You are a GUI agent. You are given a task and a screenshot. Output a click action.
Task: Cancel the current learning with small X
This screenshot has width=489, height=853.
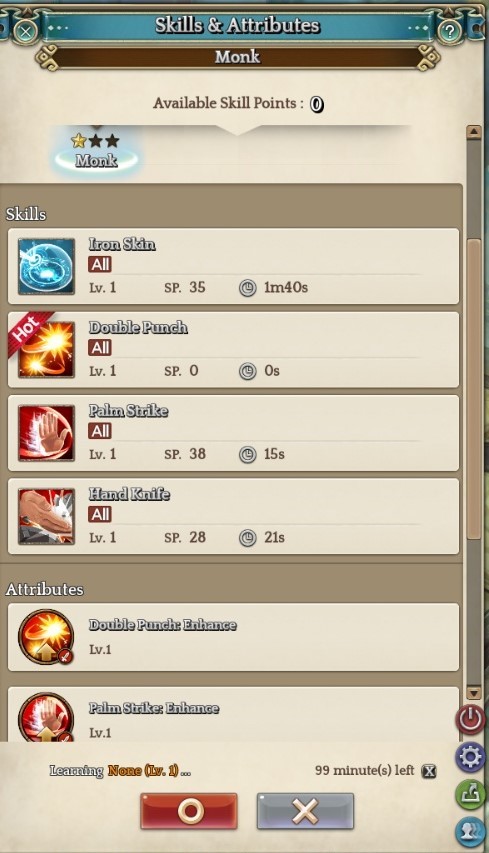click(x=429, y=771)
